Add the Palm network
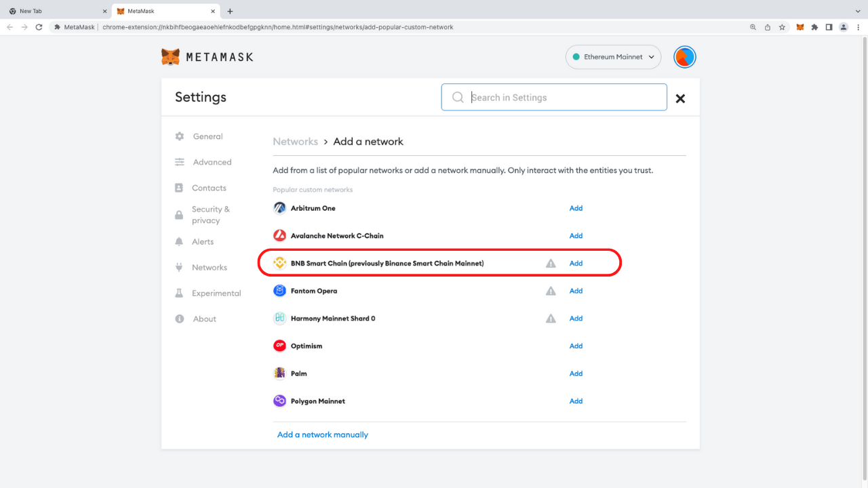 coord(576,373)
